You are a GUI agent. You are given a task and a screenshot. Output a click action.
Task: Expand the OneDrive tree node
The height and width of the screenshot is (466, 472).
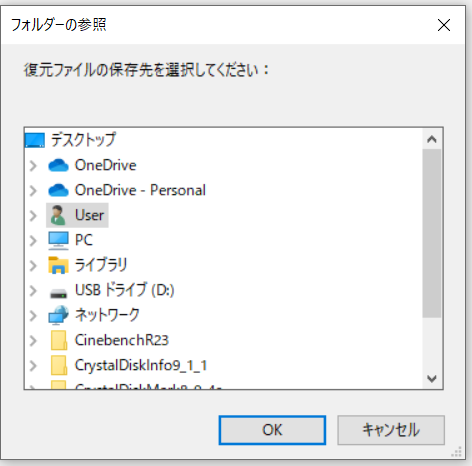(x=33, y=166)
